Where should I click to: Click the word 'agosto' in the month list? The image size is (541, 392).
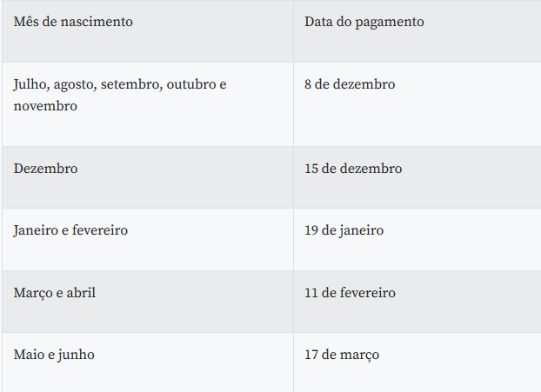75,85
